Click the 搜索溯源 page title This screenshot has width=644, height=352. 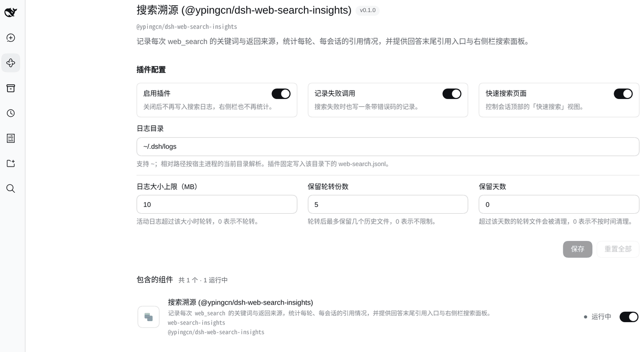pyautogui.click(x=244, y=10)
